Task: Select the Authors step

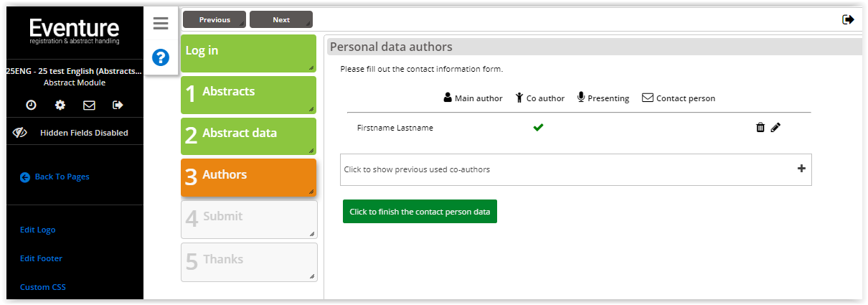Action: 248,177
